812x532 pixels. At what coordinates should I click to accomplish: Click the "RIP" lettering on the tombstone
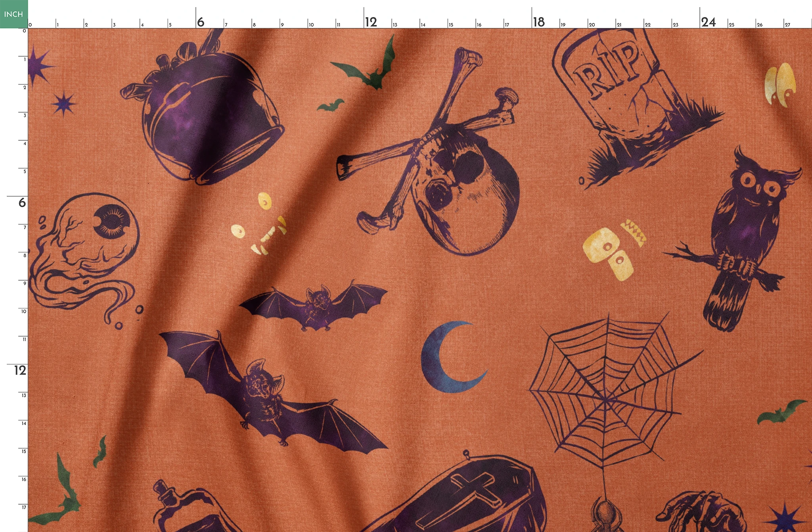point(607,69)
